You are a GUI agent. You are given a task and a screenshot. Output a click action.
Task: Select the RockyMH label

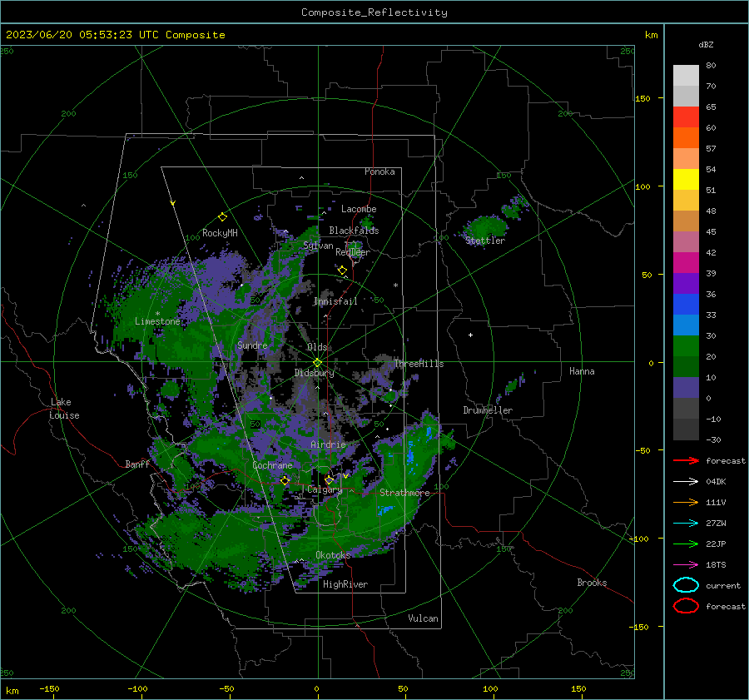point(220,233)
